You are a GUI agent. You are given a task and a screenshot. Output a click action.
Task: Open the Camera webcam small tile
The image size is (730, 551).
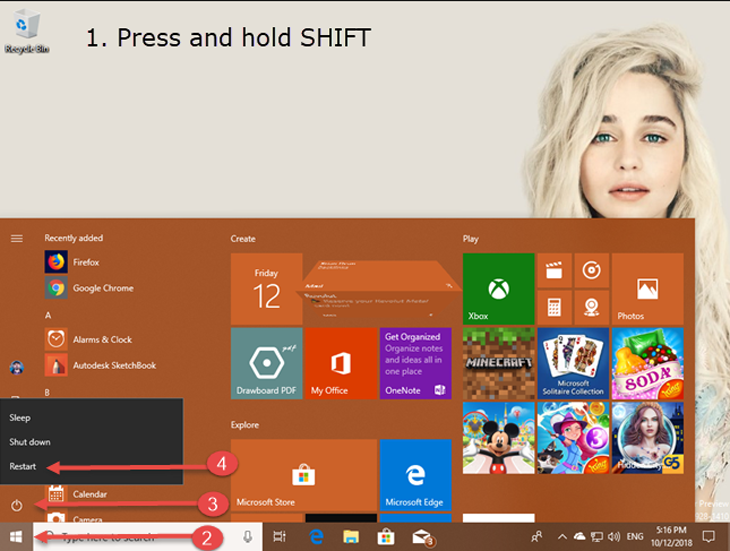coord(591,307)
